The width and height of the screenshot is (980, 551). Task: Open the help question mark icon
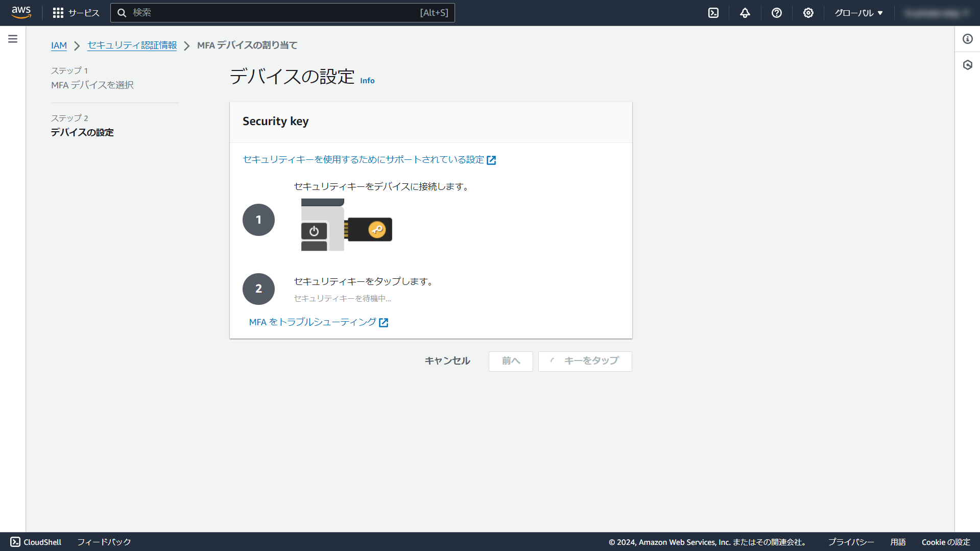[776, 13]
